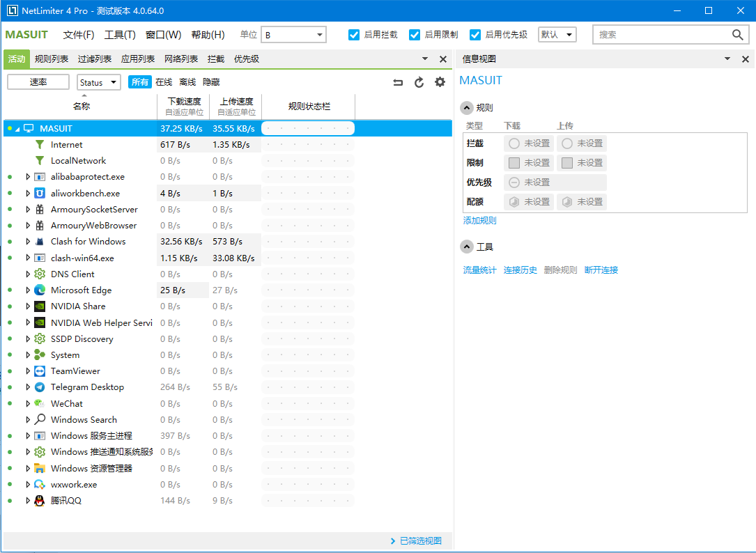Image resolution: width=756 pixels, height=553 pixels.
Task: Open the 流量统计 link
Action: coord(479,270)
